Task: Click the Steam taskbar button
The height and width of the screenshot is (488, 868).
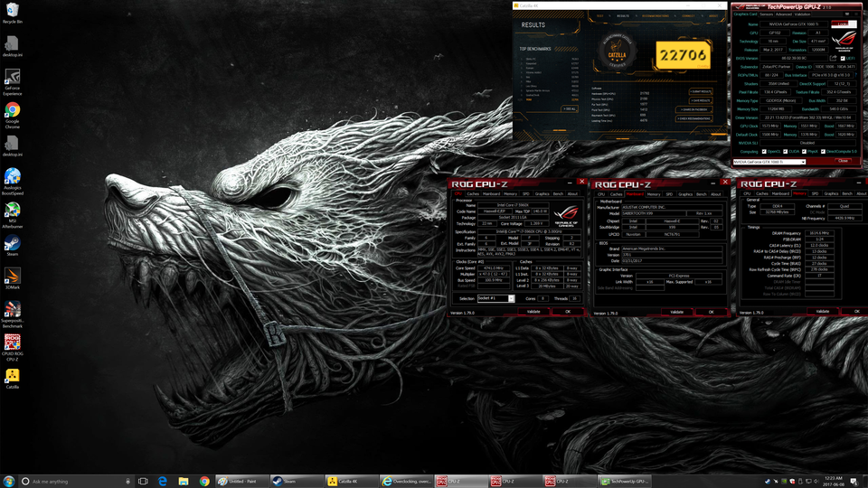Action: point(297,482)
